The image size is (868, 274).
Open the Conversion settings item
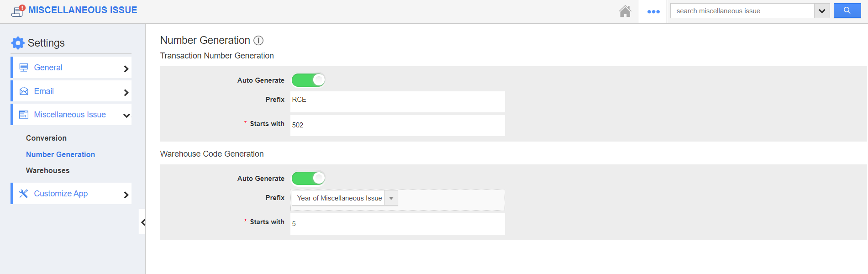pyautogui.click(x=46, y=138)
